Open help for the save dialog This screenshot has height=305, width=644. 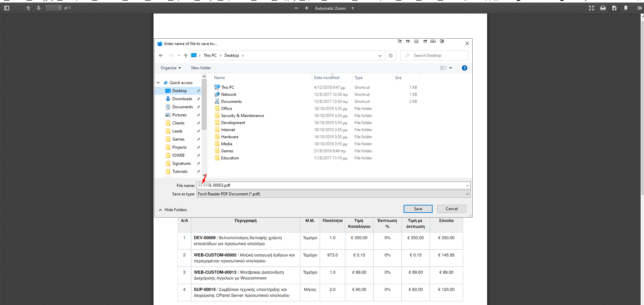tap(465, 68)
